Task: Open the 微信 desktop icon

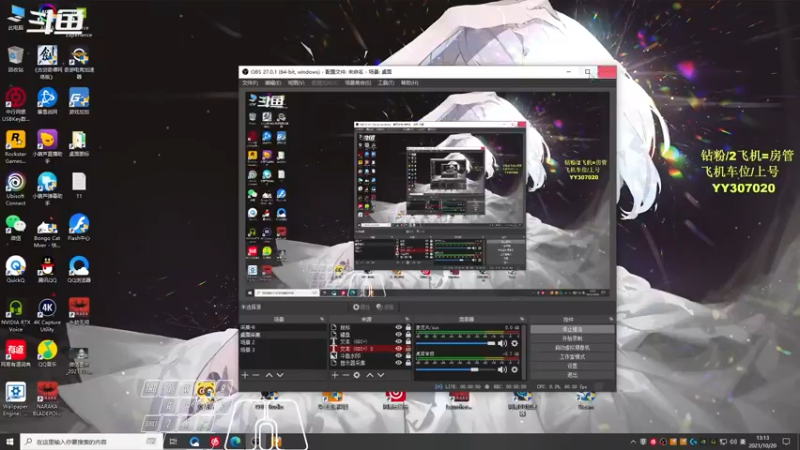Action: click(x=16, y=228)
